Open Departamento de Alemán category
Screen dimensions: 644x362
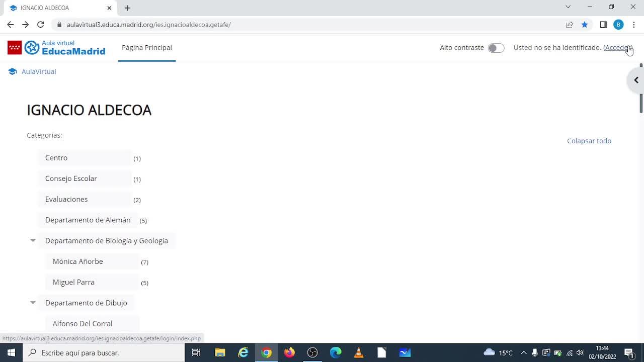[x=88, y=220]
